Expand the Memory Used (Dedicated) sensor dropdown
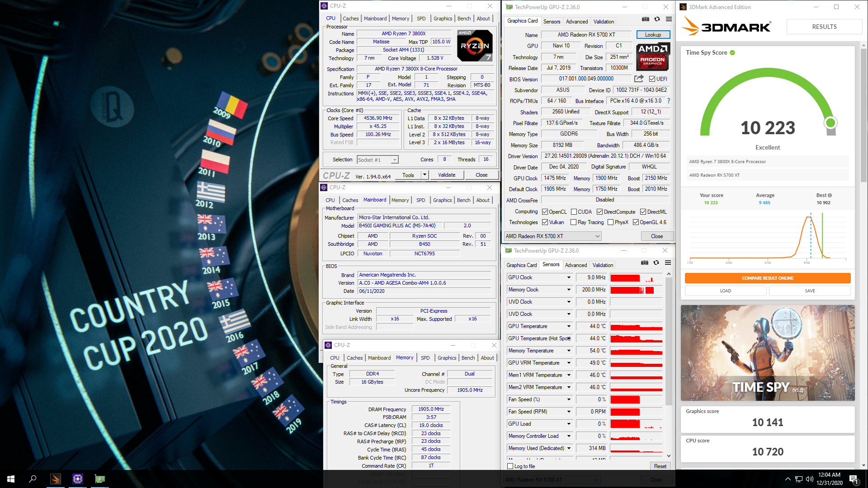868x488 pixels. pos(569,448)
